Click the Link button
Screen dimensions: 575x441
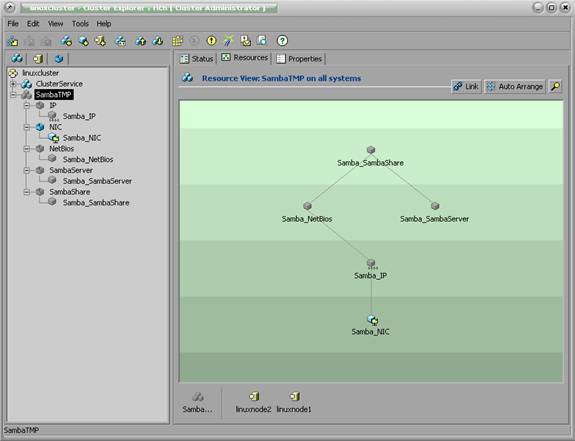[x=466, y=87]
